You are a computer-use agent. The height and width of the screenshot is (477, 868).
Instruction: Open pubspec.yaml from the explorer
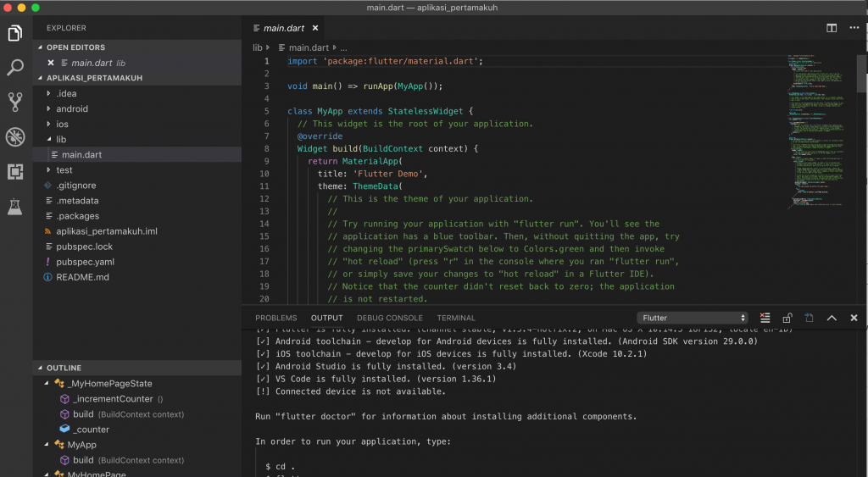85,262
